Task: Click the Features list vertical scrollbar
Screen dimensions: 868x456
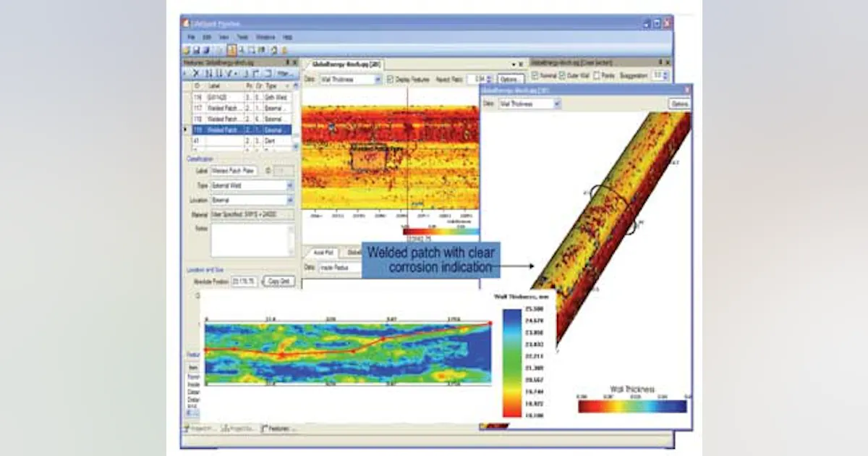Action: point(296,116)
